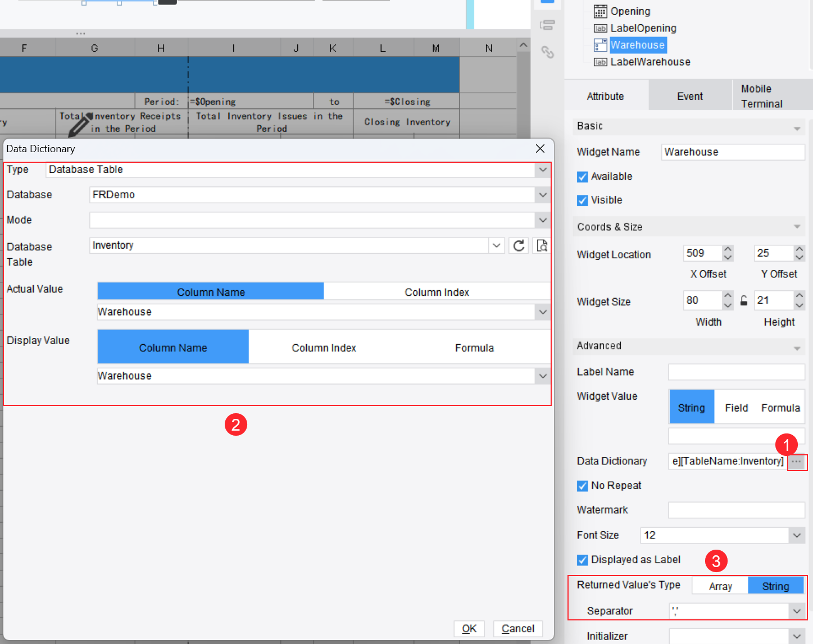Screen dimensions: 813x644
Task: Click the link icon in the side strip
Action: [x=547, y=52]
